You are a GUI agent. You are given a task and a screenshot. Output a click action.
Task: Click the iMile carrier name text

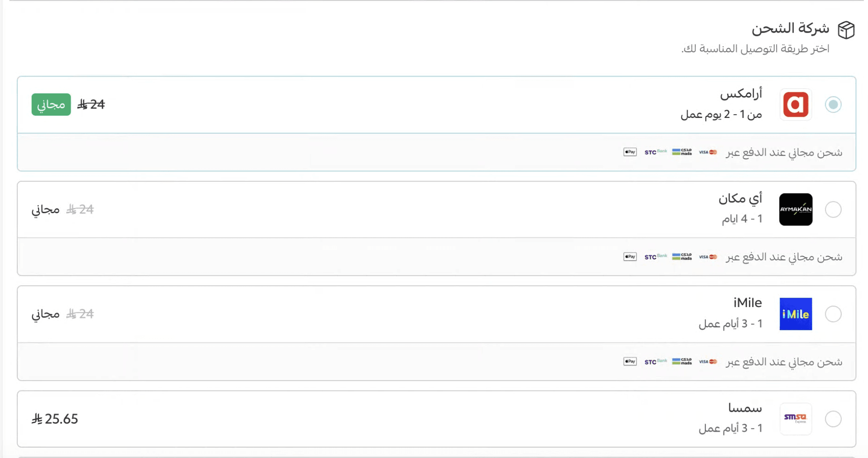click(748, 302)
